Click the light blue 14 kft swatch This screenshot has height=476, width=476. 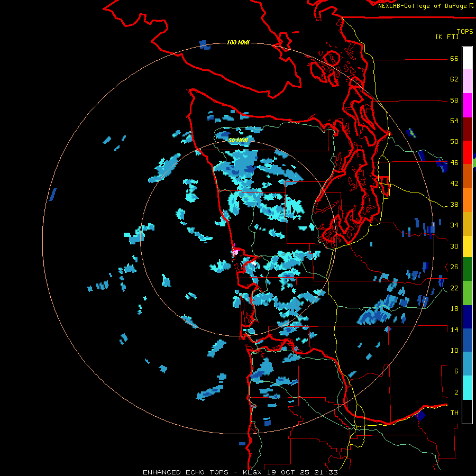coord(467,364)
